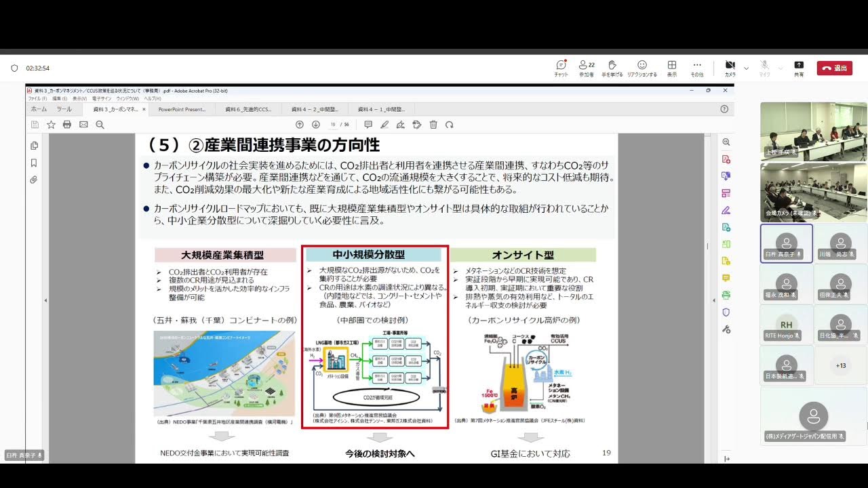Viewport: 868px width, 488px height.
Task: Go to next page down arrow
Action: pos(315,125)
